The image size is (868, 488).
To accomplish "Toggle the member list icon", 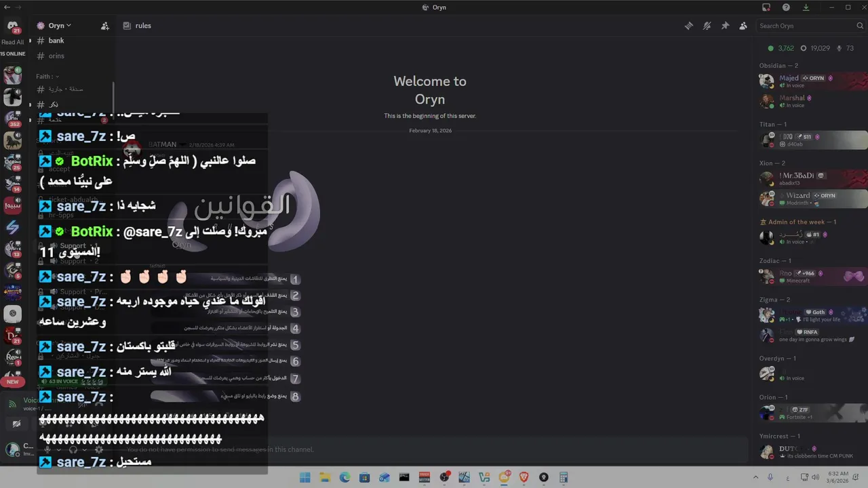I will click(x=743, y=26).
